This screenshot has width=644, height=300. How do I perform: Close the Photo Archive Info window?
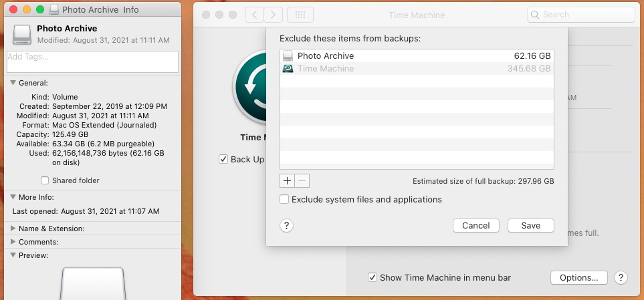pyautogui.click(x=13, y=9)
